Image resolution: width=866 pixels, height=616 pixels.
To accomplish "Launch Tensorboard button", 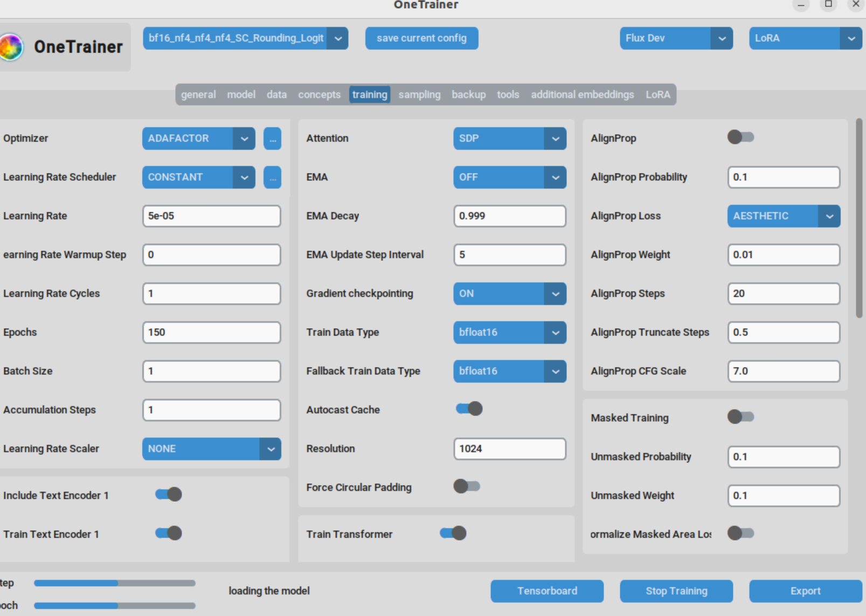I will pos(547,591).
